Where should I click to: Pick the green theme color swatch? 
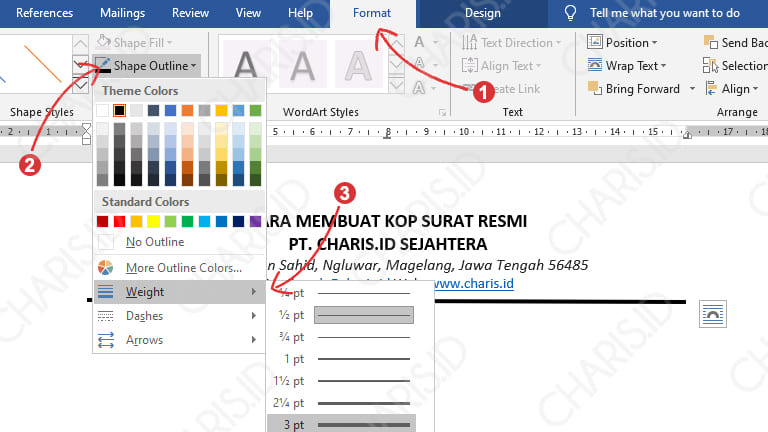click(255, 111)
